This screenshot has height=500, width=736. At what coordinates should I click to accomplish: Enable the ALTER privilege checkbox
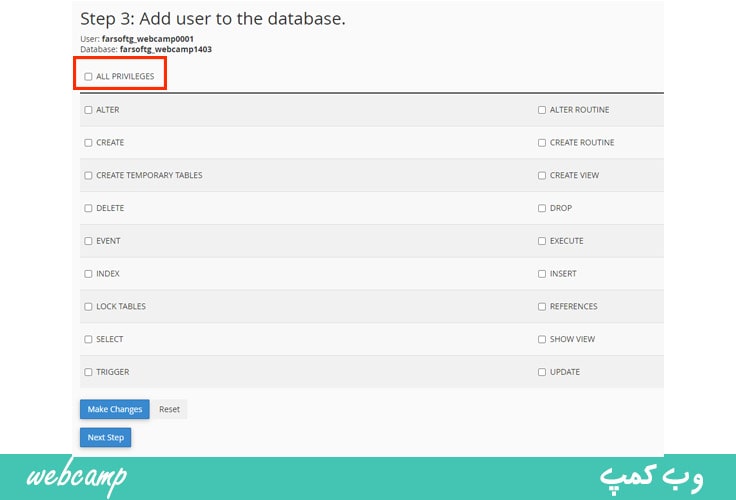tap(88, 110)
